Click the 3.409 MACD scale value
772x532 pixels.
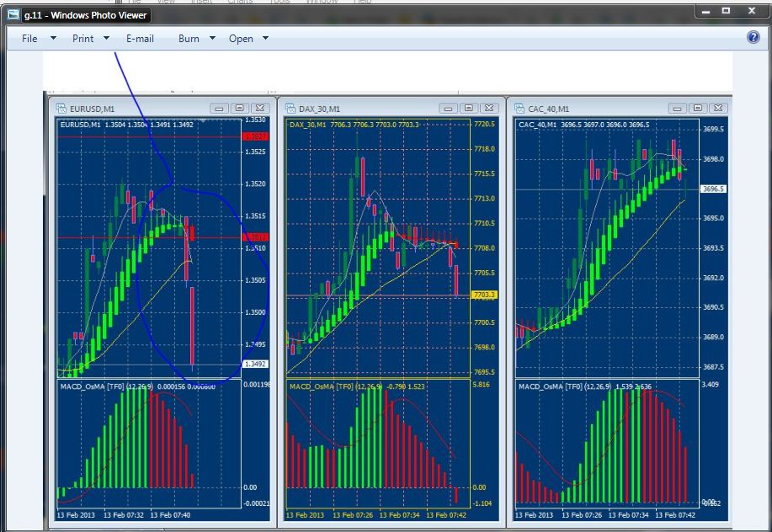pyautogui.click(x=710, y=385)
